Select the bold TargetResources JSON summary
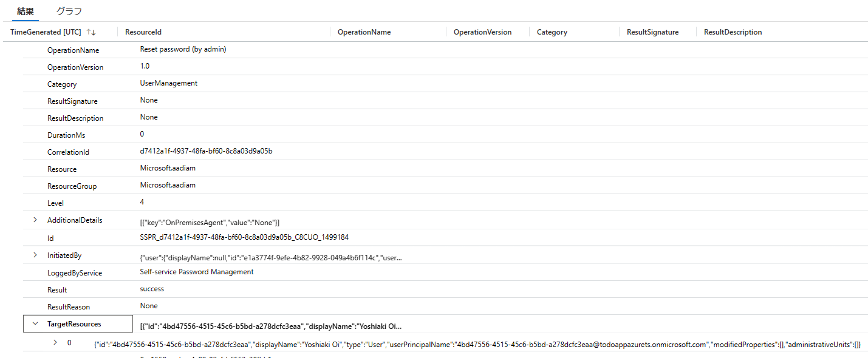 [271, 326]
